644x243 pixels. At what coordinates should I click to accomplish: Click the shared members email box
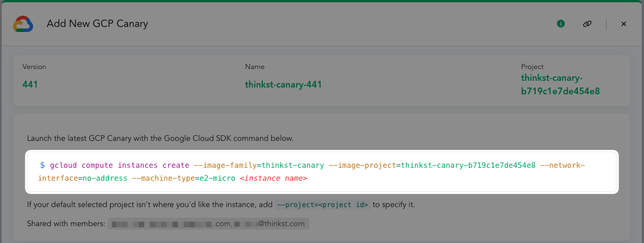[x=208, y=224]
